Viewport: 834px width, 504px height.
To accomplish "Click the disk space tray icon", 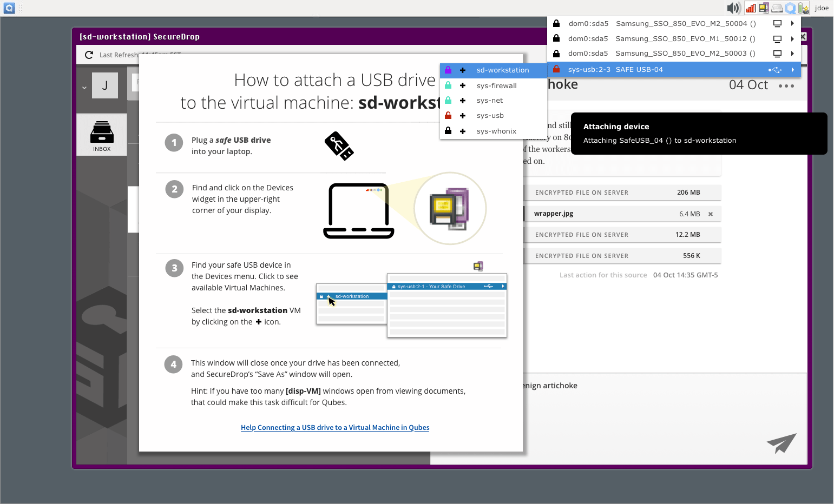I will [x=777, y=8].
